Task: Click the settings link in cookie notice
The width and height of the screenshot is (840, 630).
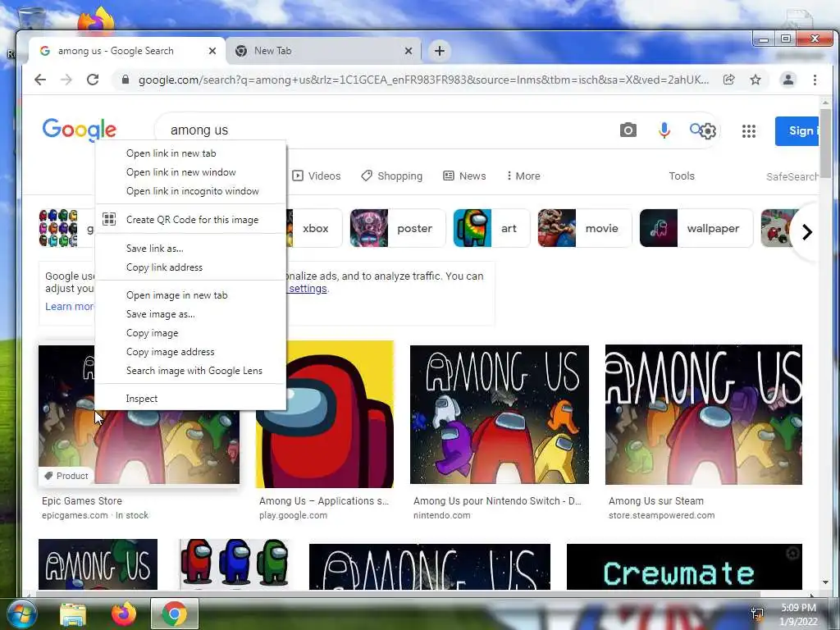Action: (308, 289)
